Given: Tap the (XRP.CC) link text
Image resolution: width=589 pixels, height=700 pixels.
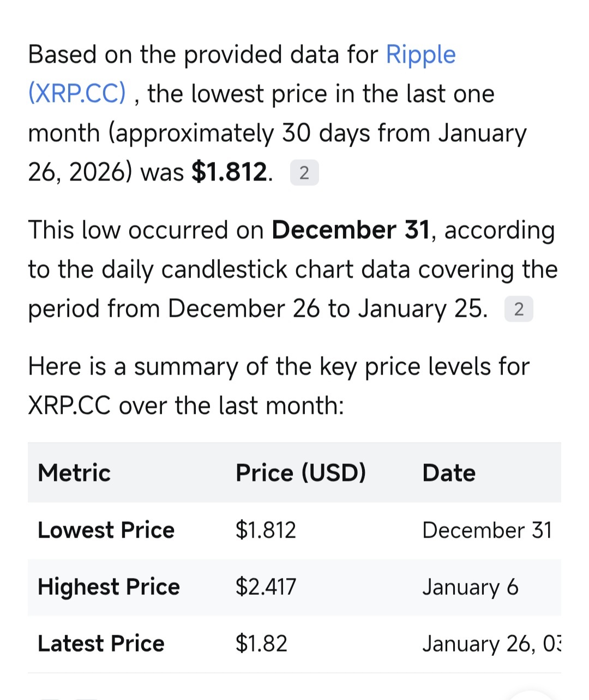Looking at the screenshot, I should (77, 94).
